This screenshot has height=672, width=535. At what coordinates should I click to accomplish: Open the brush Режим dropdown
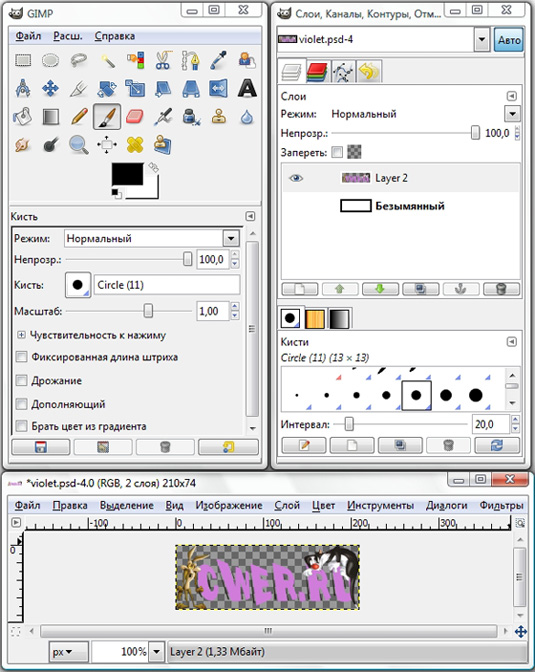[x=231, y=238]
